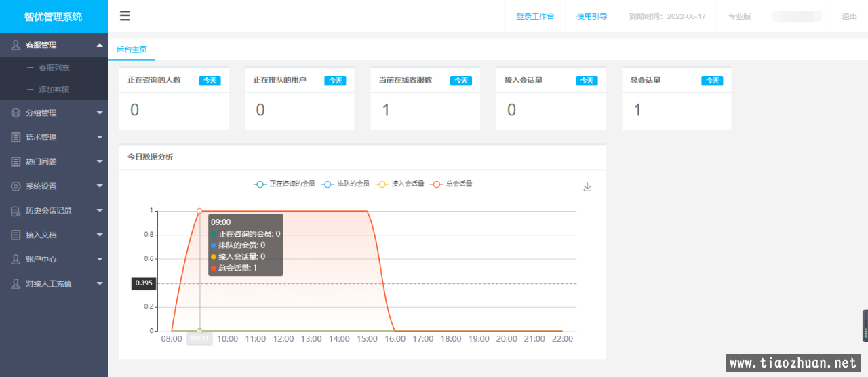Click 退出 to log out

849,16
